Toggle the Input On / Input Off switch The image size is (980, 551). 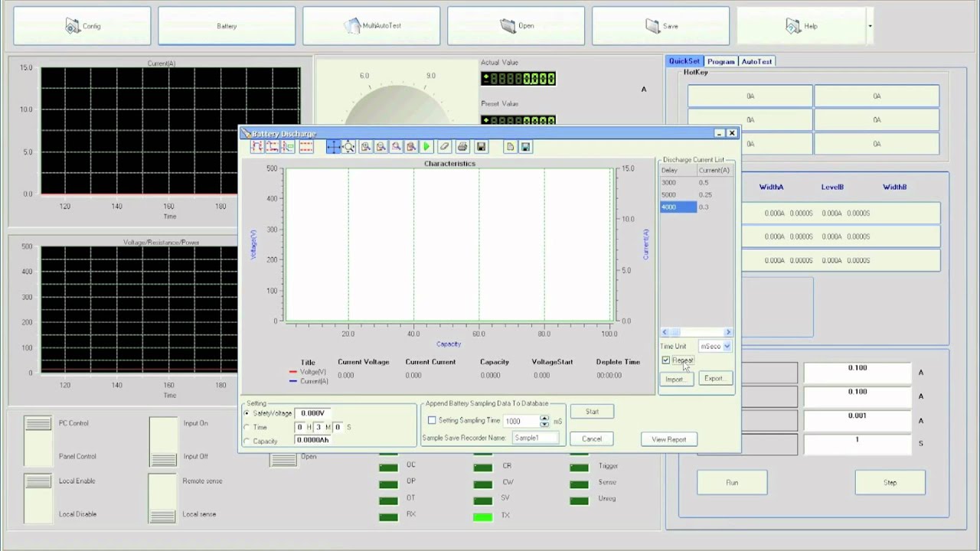pyautogui.click(x=163, y=441)
